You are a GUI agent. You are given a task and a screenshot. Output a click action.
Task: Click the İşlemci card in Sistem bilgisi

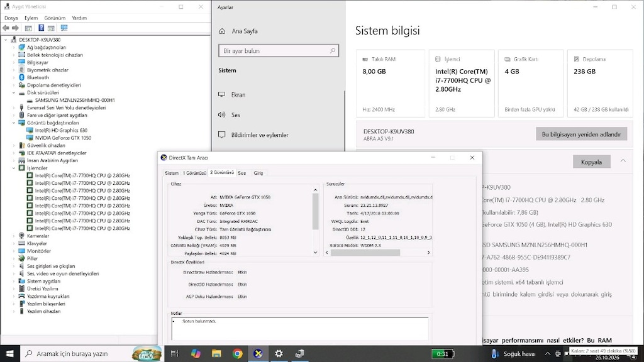pos(462,84)
